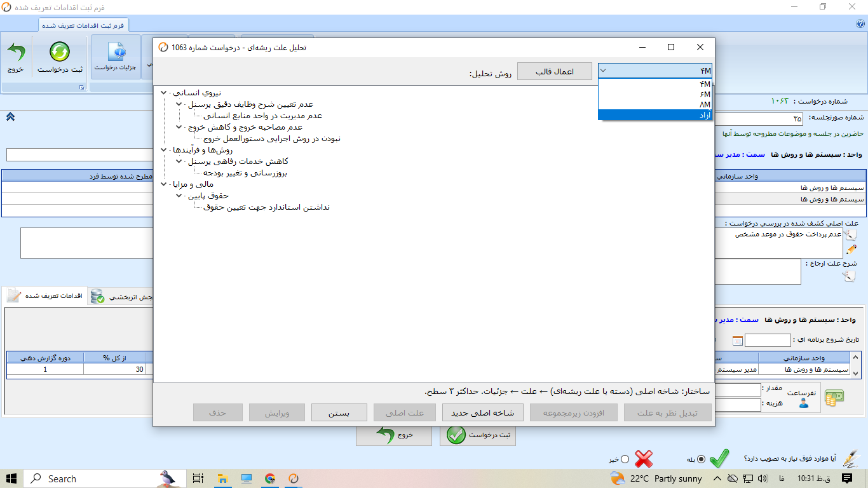This screenshot has height=488, width=868.
Task: Select the خیر radio button
Action: [625, 459]
